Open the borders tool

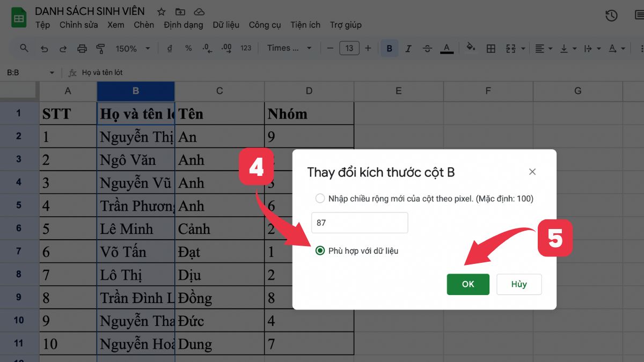(491, 48)
